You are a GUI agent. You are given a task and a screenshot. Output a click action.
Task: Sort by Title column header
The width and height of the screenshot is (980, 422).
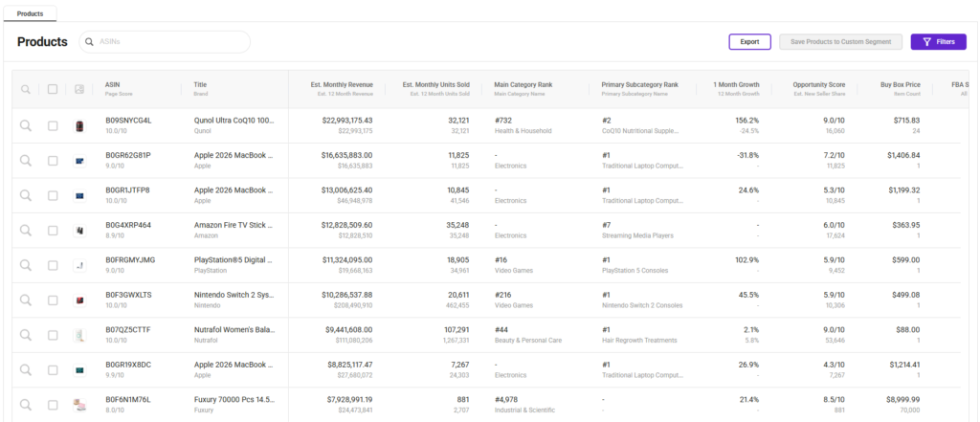click(x=200, y=84)
